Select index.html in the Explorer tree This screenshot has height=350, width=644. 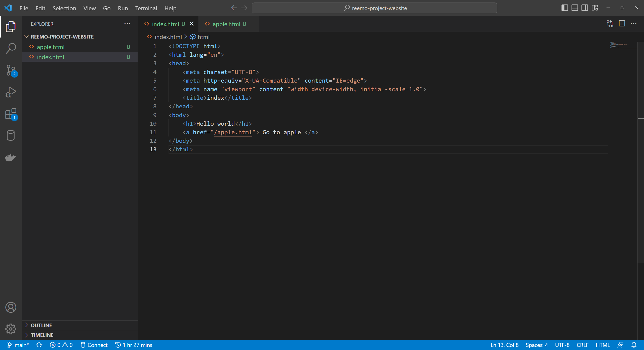79,57
